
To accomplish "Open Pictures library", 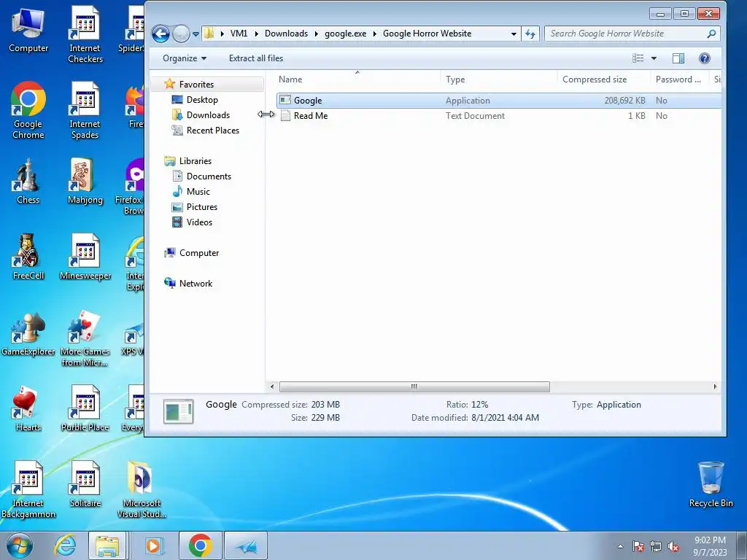I will click(x=202, y=206).
